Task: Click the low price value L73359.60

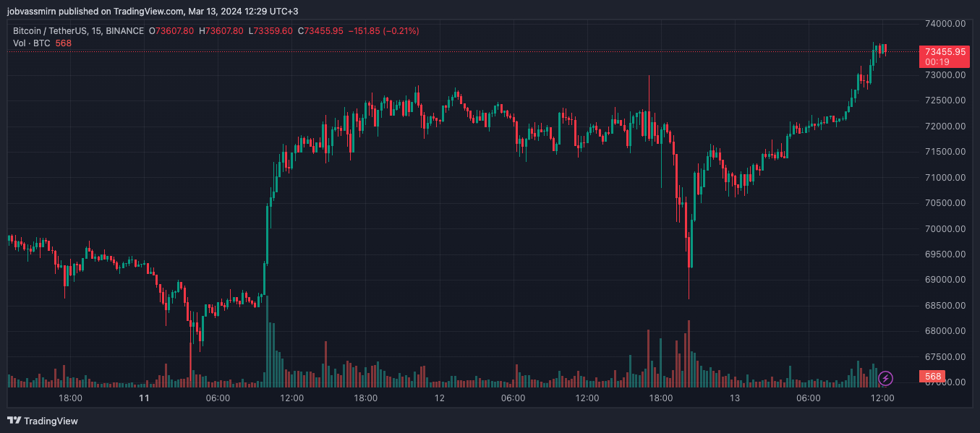Action: (x=270, y=31)
